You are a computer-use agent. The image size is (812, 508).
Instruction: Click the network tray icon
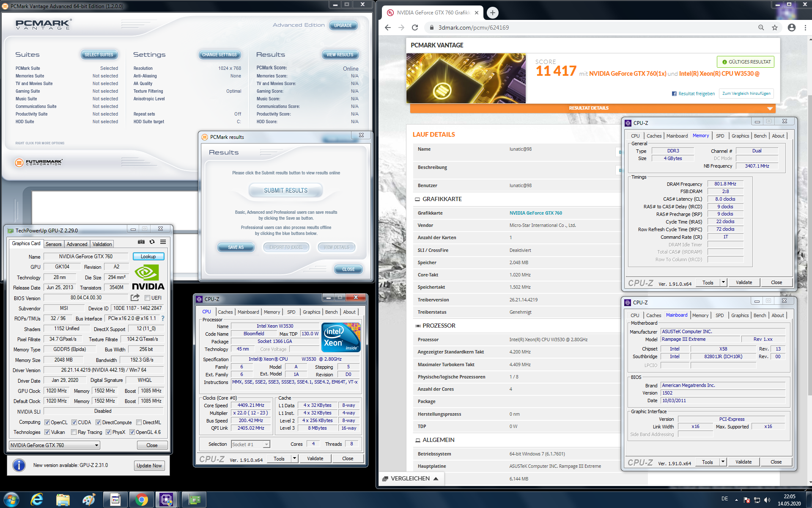point(757,500)
